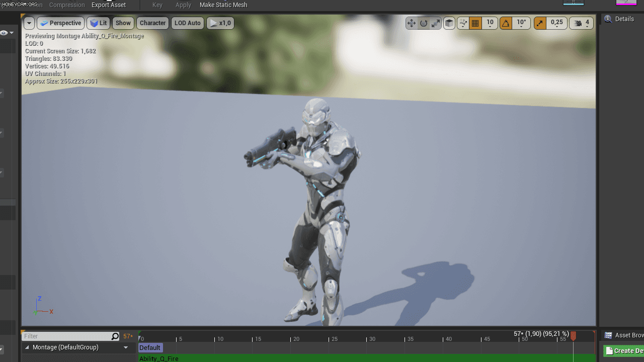The height and width of the screenshot is (362, 644).
Task: Click in the timeline Filter field
Action: pyautogui.click(x=67, y=336)
